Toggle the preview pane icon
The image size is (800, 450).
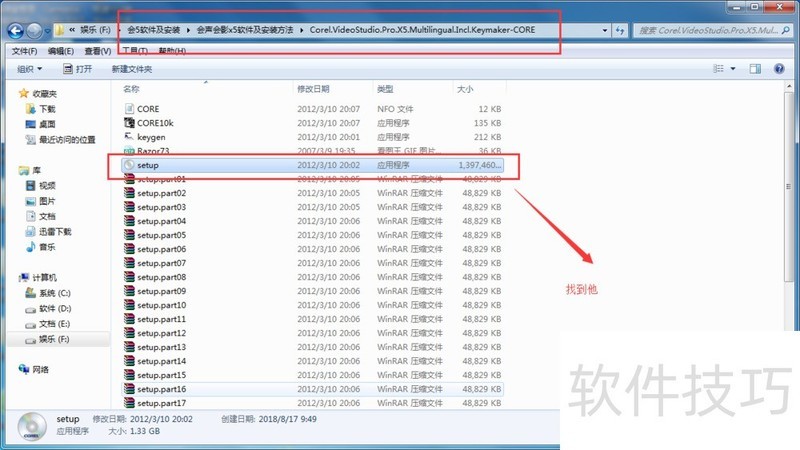pyautogui.click(x=755, y=68)
